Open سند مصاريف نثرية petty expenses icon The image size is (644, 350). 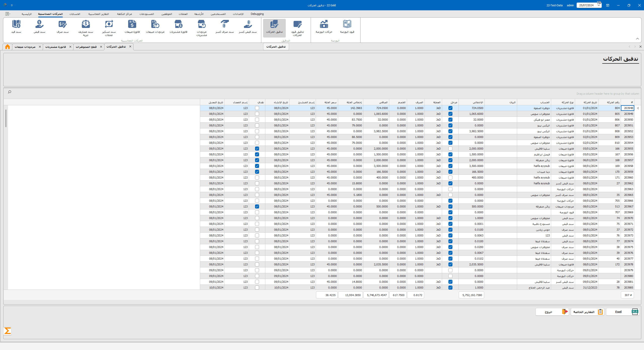point(86,28)
